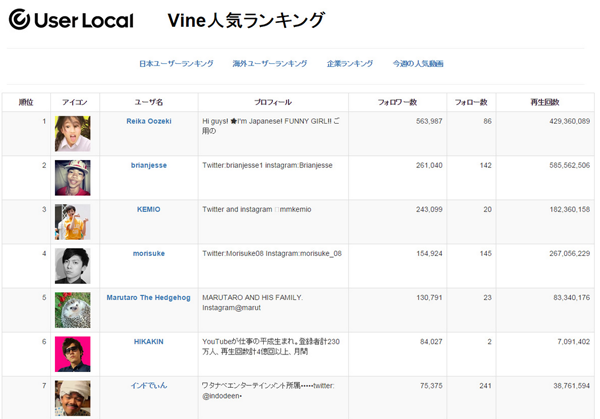The width and height of the screenshot is (600, 419).
Task: Select play count 585,562,506
Action: click(570, 165)
